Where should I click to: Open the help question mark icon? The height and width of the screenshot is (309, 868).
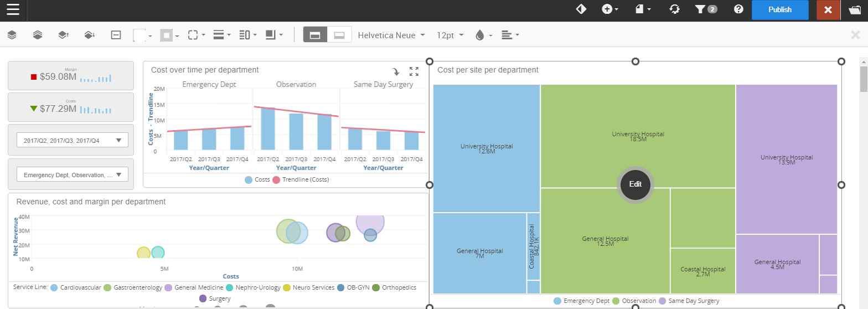[x=738, y=9]
